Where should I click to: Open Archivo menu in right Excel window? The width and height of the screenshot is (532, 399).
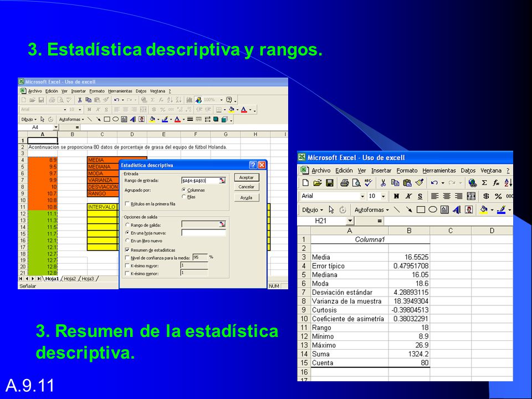[321, 171]
